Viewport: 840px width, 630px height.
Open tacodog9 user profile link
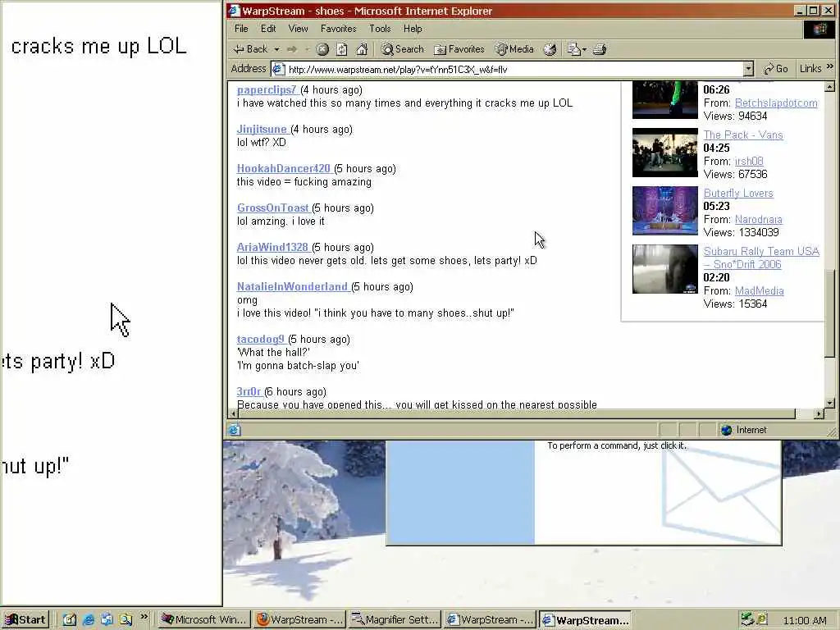coord(260,339)
